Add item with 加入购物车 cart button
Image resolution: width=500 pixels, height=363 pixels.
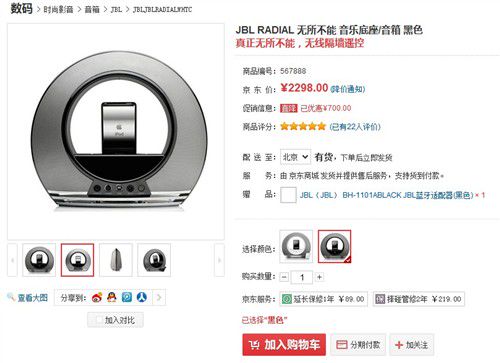[x=284, y=345]
